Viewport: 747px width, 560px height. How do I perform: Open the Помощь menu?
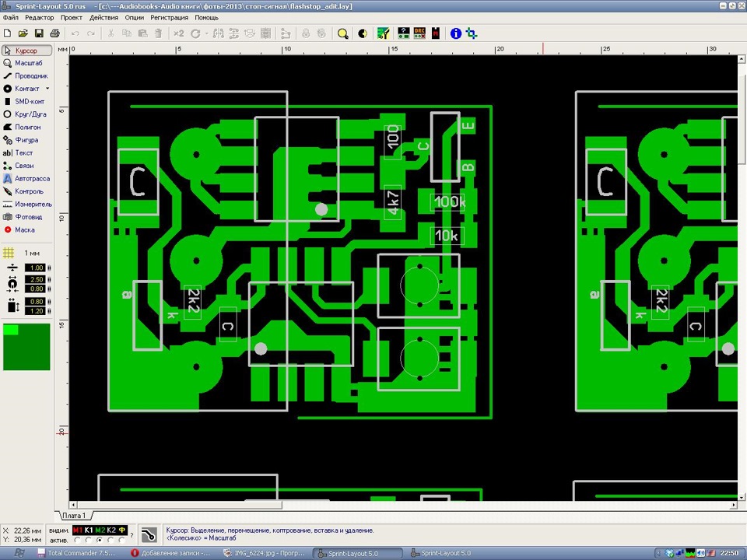[206, 18]
